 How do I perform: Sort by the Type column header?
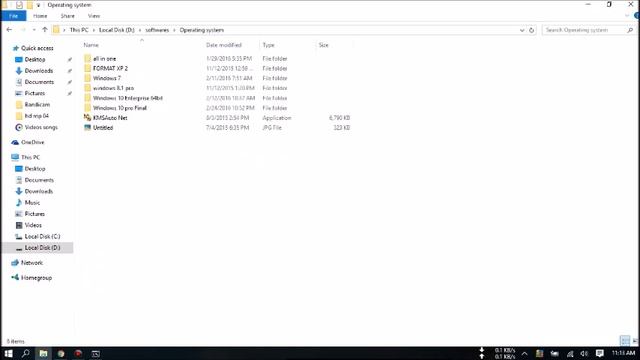coord(268,45)
